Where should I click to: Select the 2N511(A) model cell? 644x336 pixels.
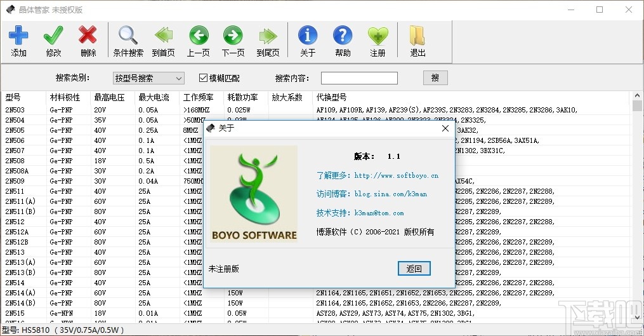point(20,201)
